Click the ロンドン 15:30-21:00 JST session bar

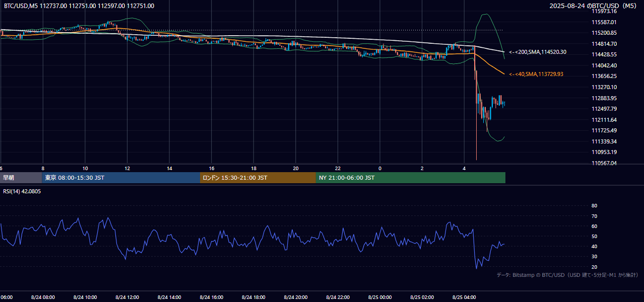point(258,178)
